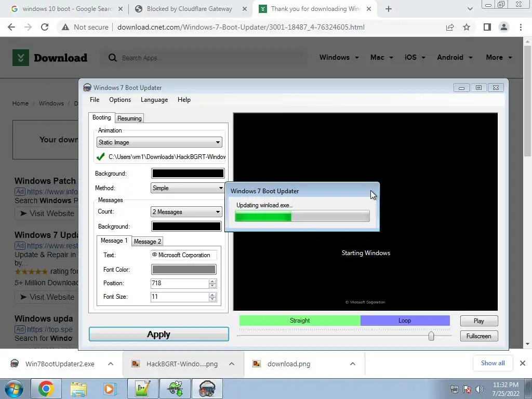Click the Position value field 718
Image resolution: width=532 pixels, height=399 pixels.
coord(179,283)
